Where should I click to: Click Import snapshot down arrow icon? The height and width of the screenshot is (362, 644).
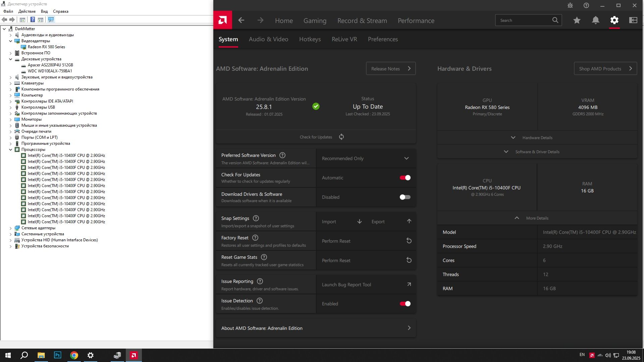(360, 222)
